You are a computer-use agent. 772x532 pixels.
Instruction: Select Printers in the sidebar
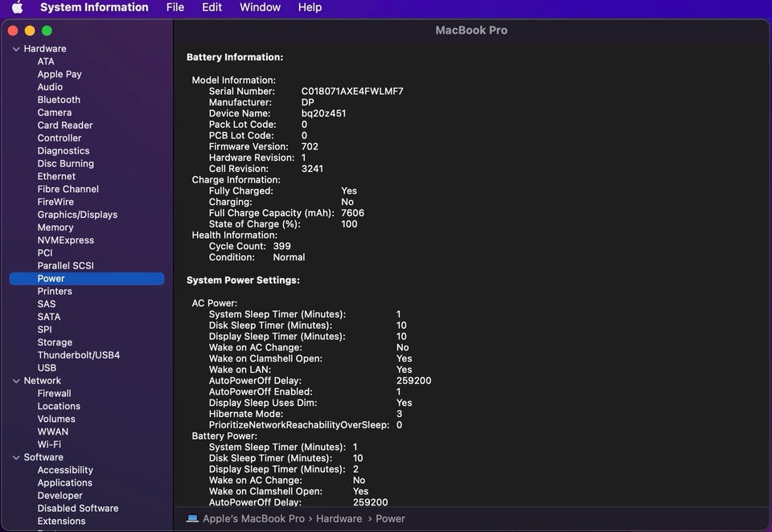[55, 292]
